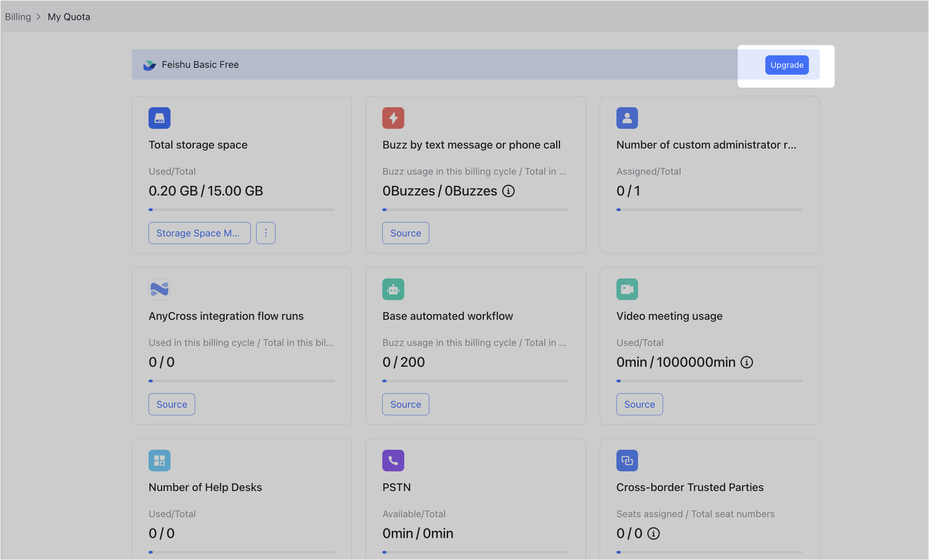The width and height of the screenshot is (929, 560).
Task: Click the purple PSTN phone icon
Action: 393,461
